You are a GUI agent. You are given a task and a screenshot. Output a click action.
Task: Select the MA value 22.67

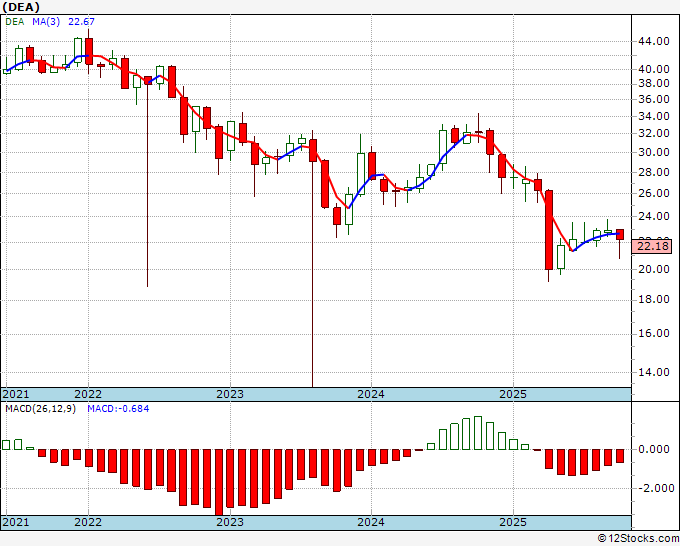tap(81, 22)
